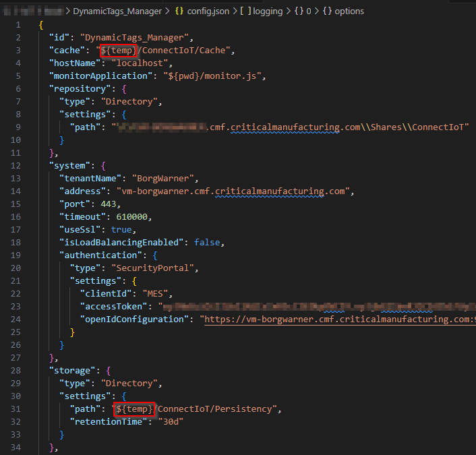The width and height of the screenshot is (476, 455).
Task: Click the "authentication" key
Action: coord(100,255)
